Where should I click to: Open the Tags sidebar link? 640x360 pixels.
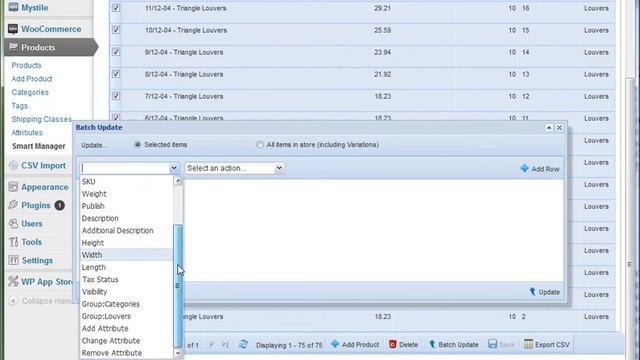coord(20,106)
